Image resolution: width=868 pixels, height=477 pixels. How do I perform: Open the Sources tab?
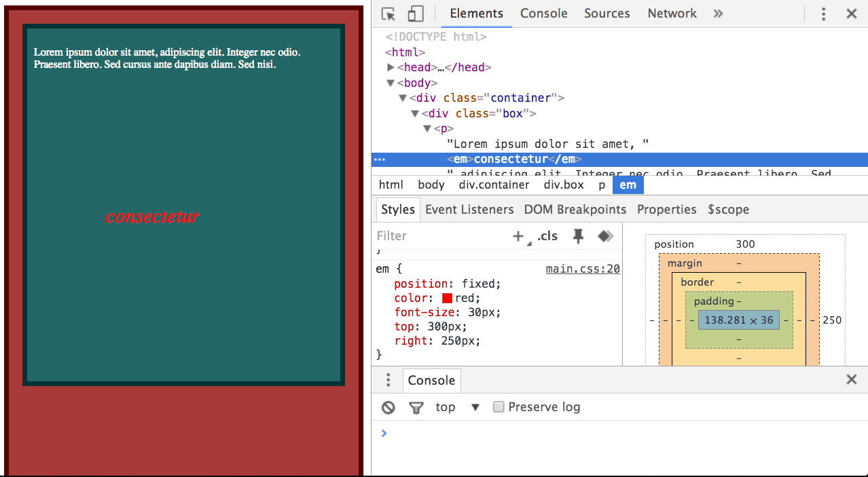(607, 14)
